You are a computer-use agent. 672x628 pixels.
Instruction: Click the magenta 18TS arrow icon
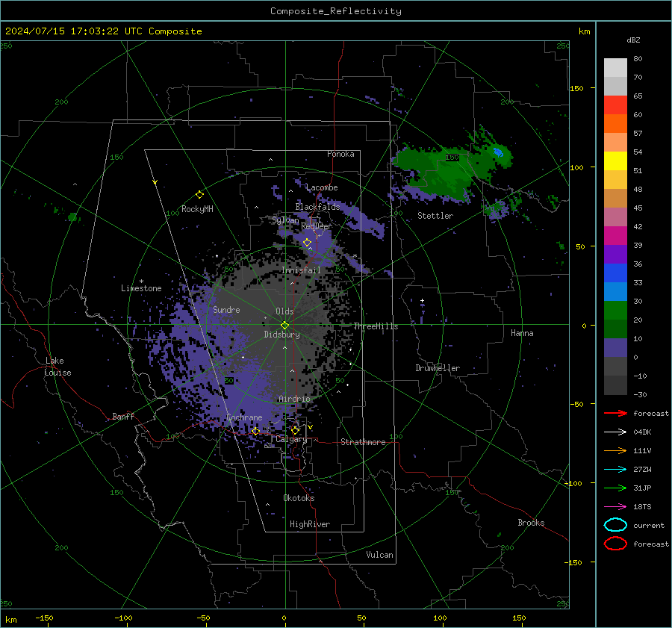coord(615,507)
